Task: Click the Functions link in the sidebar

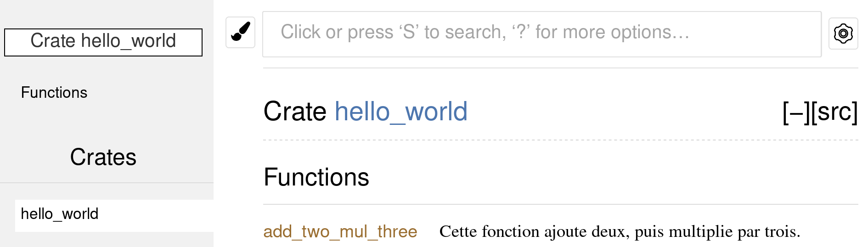Action: pyautogui.click(x=54, y=93)
